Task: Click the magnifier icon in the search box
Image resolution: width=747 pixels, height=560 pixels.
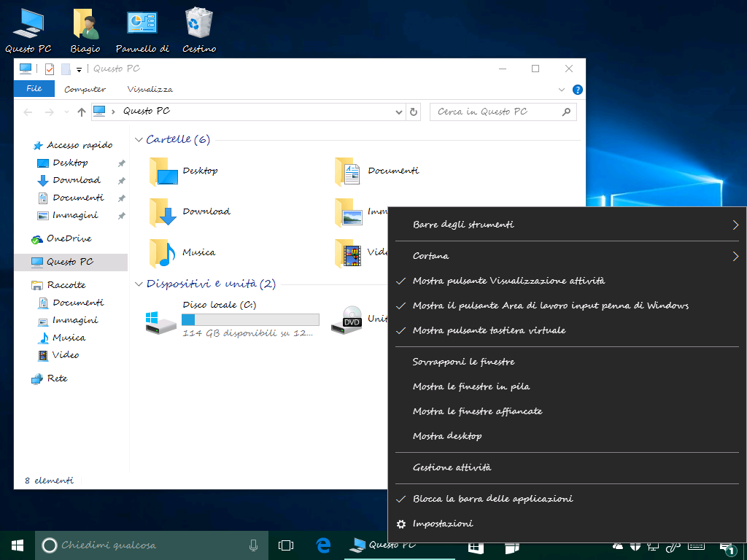Action: (566, 112)
